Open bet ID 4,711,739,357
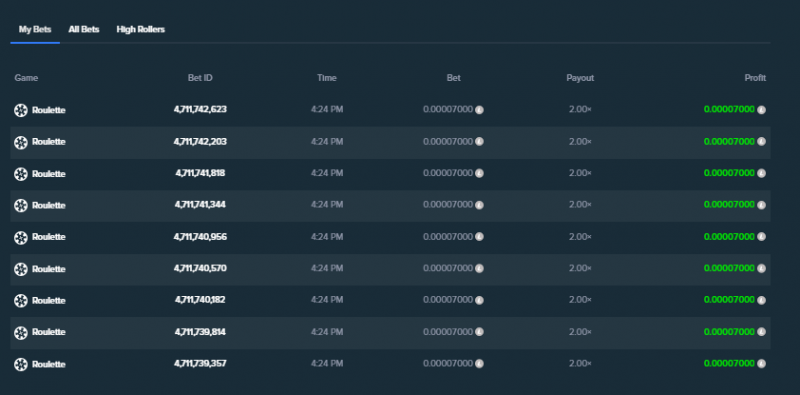Viewport: 800px width, 395px height. pyautogui.click(x=200, y=364)
